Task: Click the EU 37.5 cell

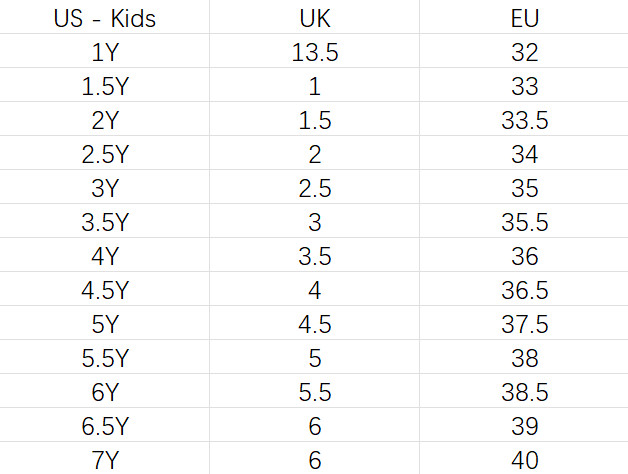Action: pos(524,324)
